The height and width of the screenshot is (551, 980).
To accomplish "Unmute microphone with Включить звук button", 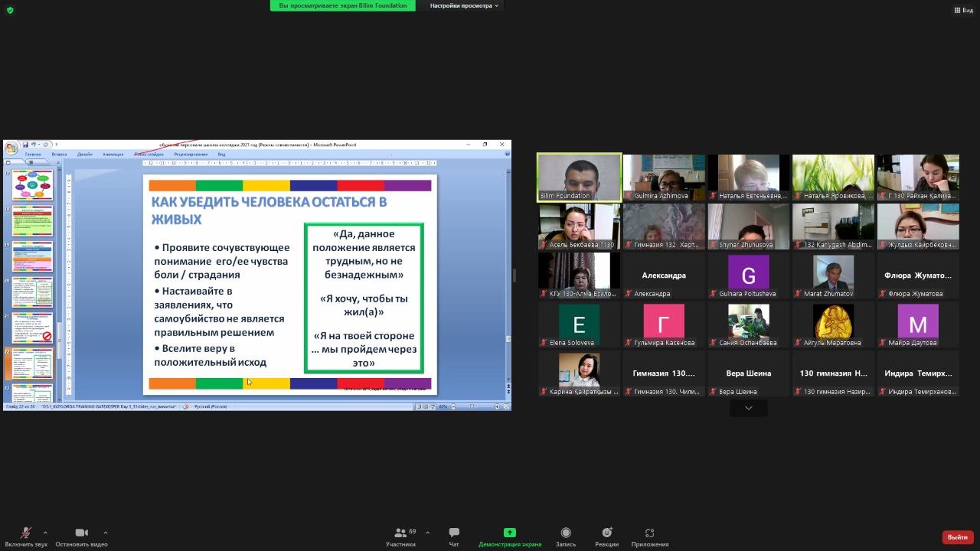I will (25, 536).
